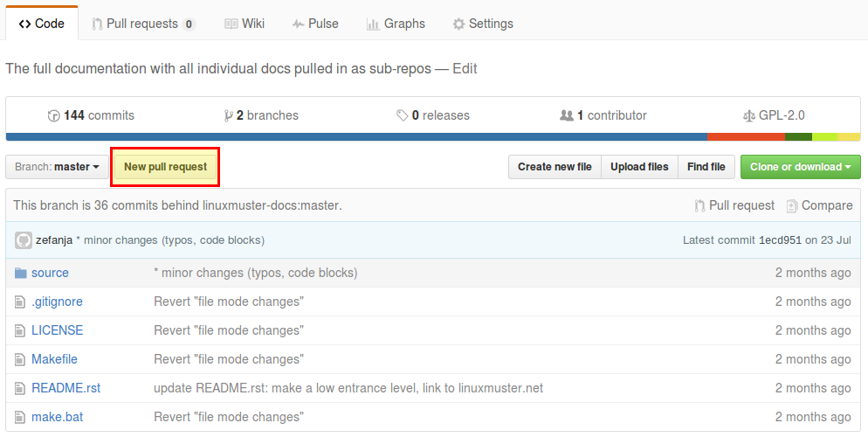The width and height of the screenshot is (868, 437).
Task: View the 144 commits history
Action: tap(92, 115)
